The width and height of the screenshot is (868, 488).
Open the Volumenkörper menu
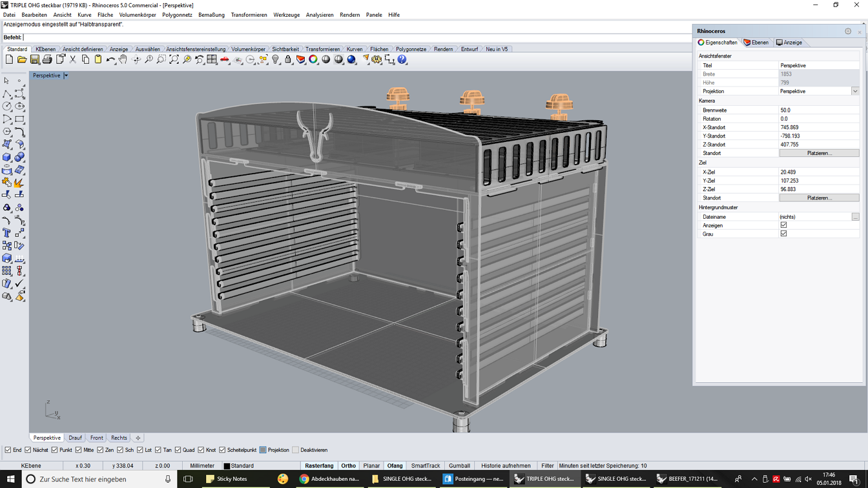tap(137, 15)
